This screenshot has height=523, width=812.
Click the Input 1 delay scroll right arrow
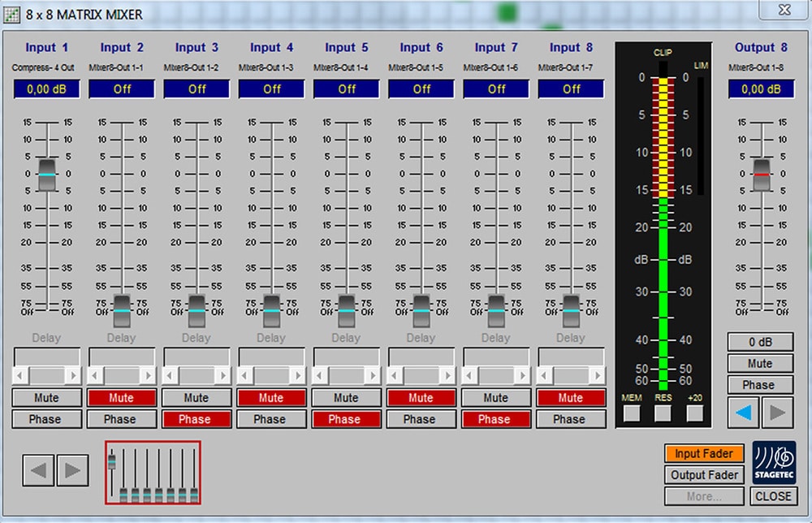(72, 375)
